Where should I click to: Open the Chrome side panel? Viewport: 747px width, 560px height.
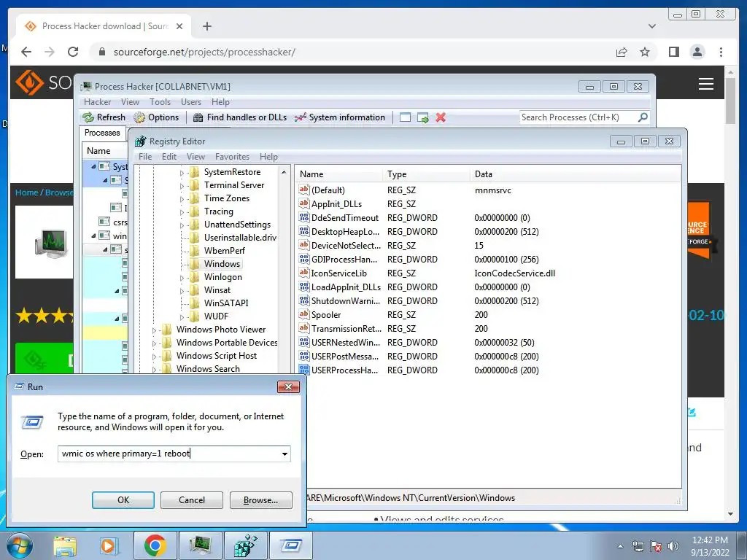click(673, 52)
